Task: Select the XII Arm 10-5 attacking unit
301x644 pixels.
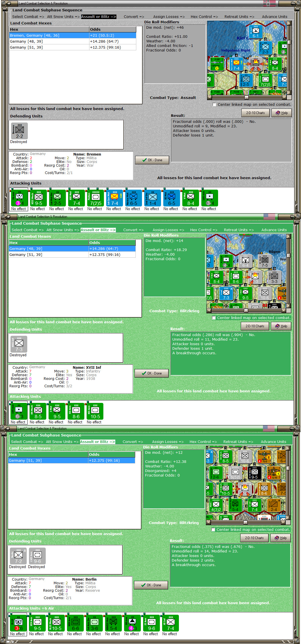Action: tap(95, 411)
